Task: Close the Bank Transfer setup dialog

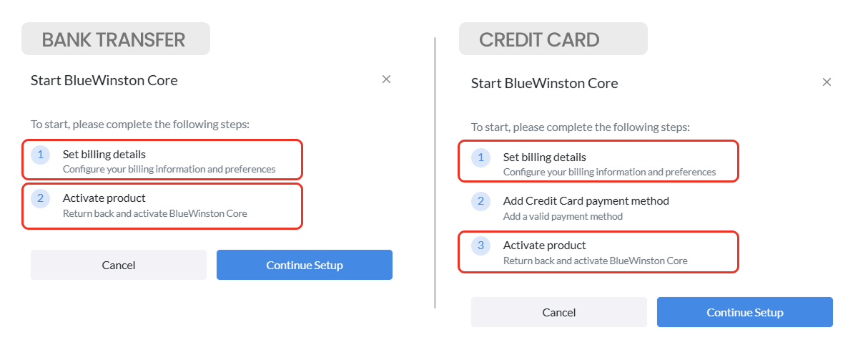Action: (x=386, y=79)
